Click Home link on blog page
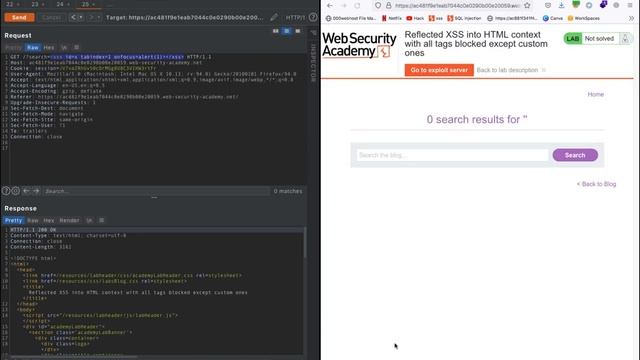The image size is (640, 360). pos(596,94)
